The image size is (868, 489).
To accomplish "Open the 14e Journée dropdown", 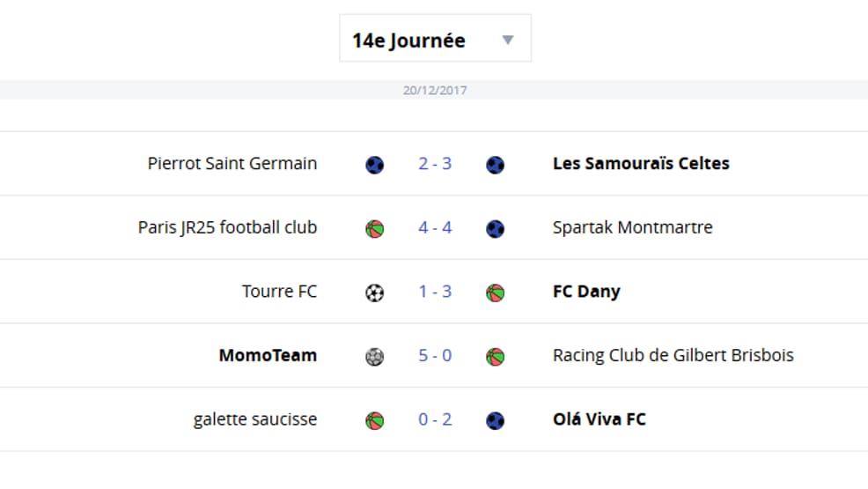I will click(435, 38).
